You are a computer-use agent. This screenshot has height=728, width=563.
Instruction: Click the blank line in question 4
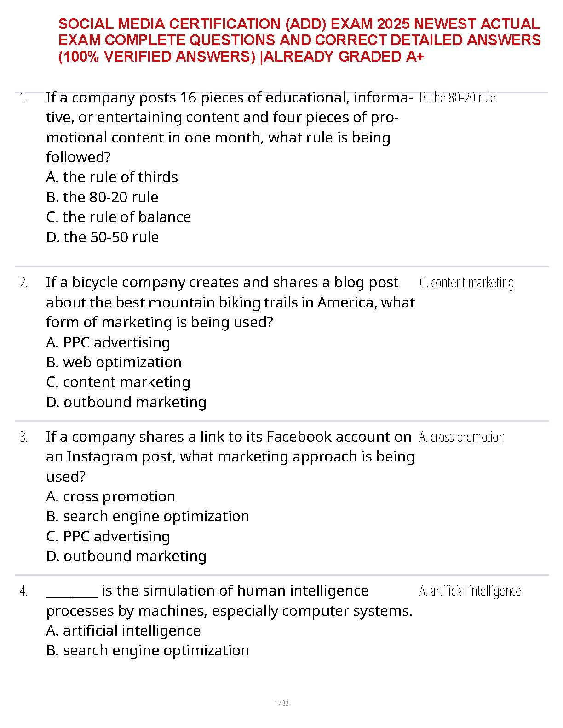[x=72, y=591]
